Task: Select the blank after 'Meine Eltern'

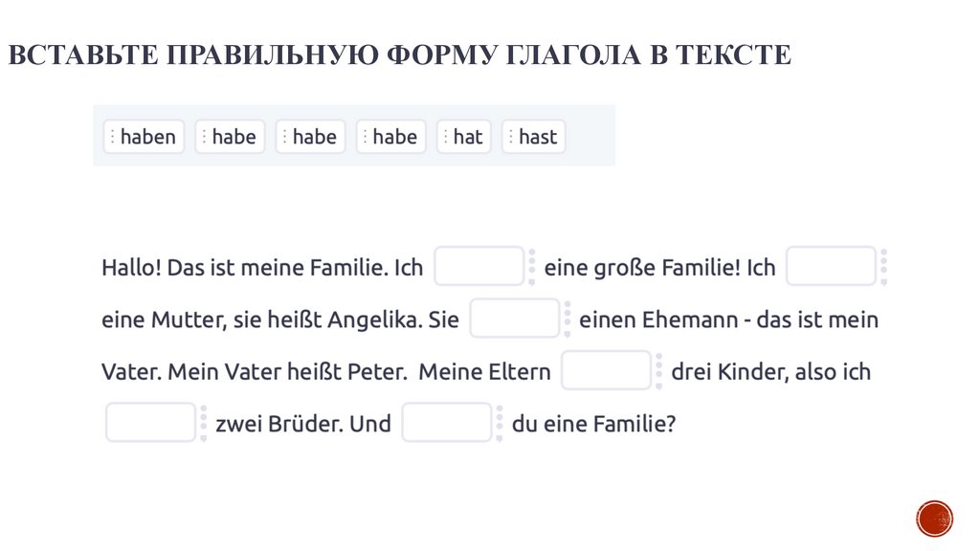Action: pos(606,371)
